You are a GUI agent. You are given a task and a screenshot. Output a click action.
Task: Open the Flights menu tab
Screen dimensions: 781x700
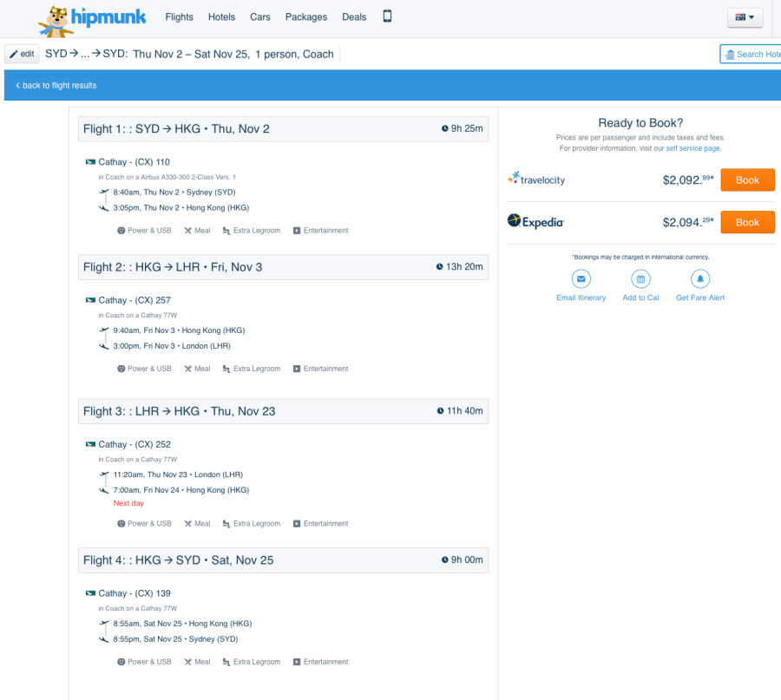pyautogui.click(x=179, y=17)
